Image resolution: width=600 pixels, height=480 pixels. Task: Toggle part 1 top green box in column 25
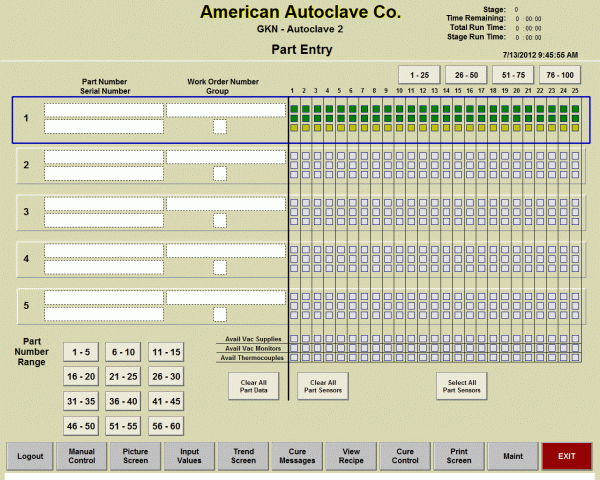[575, 108]
